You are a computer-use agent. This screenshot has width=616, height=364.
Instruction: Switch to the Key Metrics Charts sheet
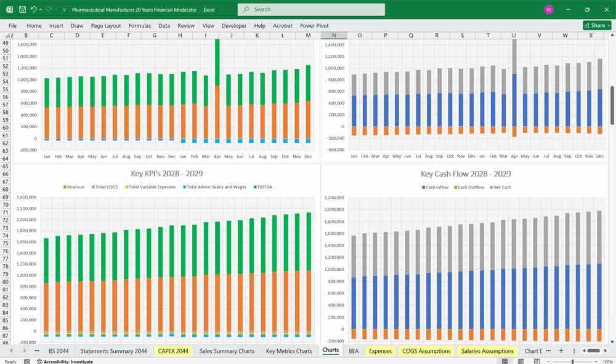click(288, 350)
